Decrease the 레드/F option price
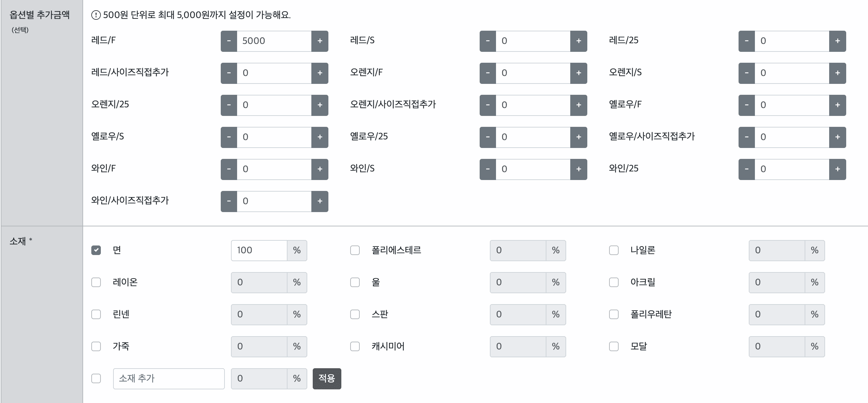This screenshot has width=868, height=403. pos(229,41)
